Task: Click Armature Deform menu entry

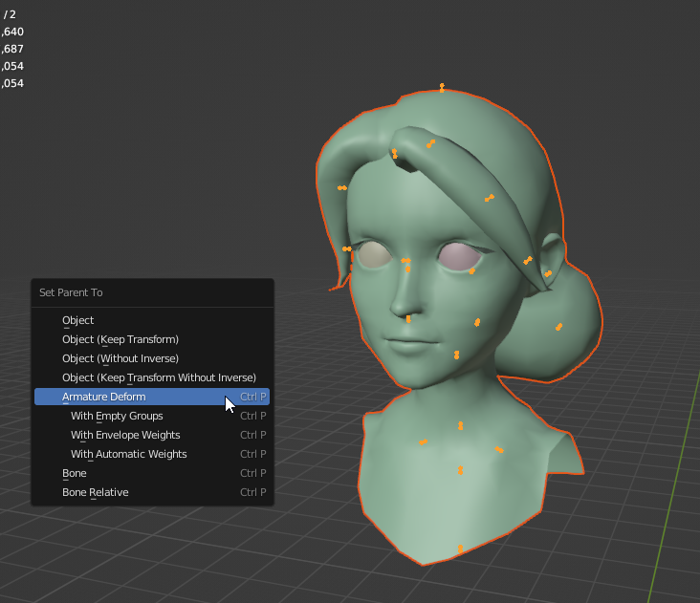Action: pos(152,397)
